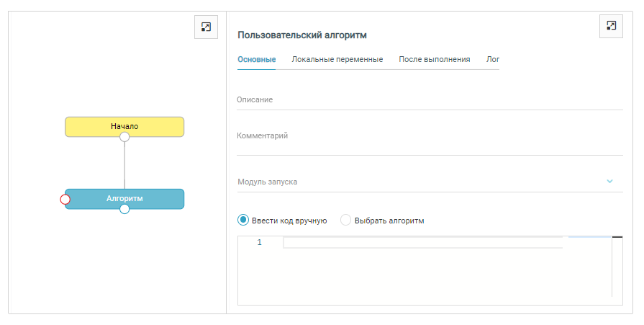Go to the После выполнения tab
Viewport: 644px width, 325px height.
tap(435, 60)
